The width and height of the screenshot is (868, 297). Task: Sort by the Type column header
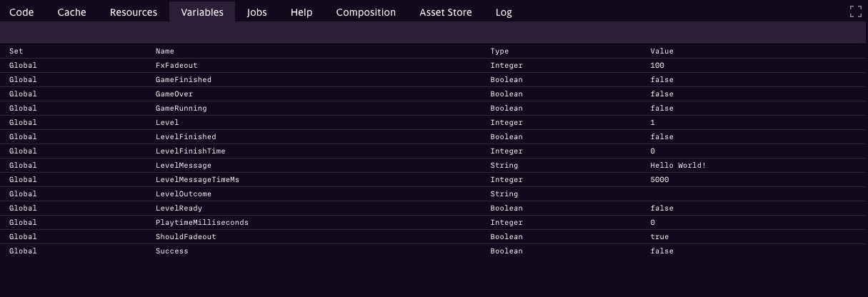tap(499, 51)
